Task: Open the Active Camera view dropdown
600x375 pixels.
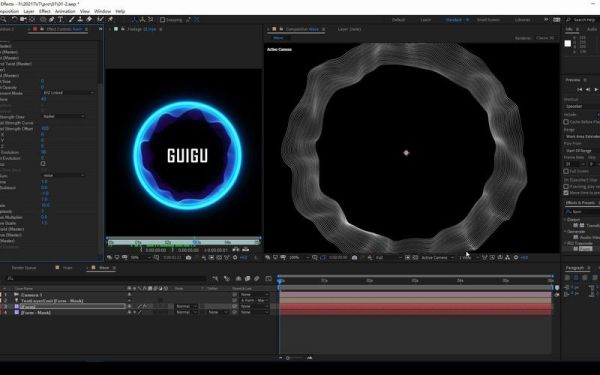Action: (x=437, y=258)
